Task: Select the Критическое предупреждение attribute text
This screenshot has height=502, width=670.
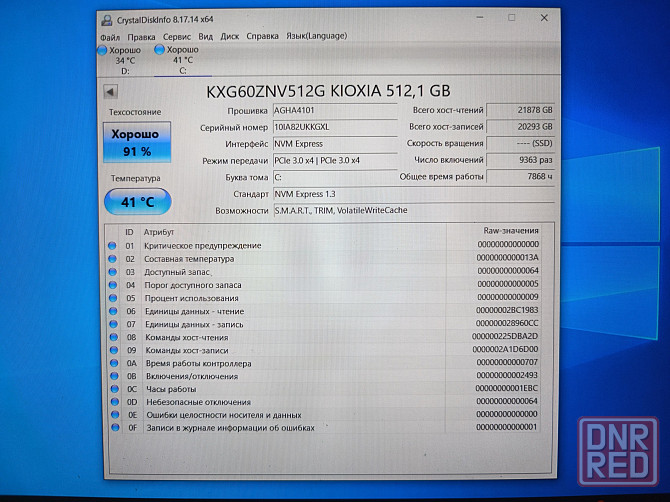Action: tap(203, 246)
